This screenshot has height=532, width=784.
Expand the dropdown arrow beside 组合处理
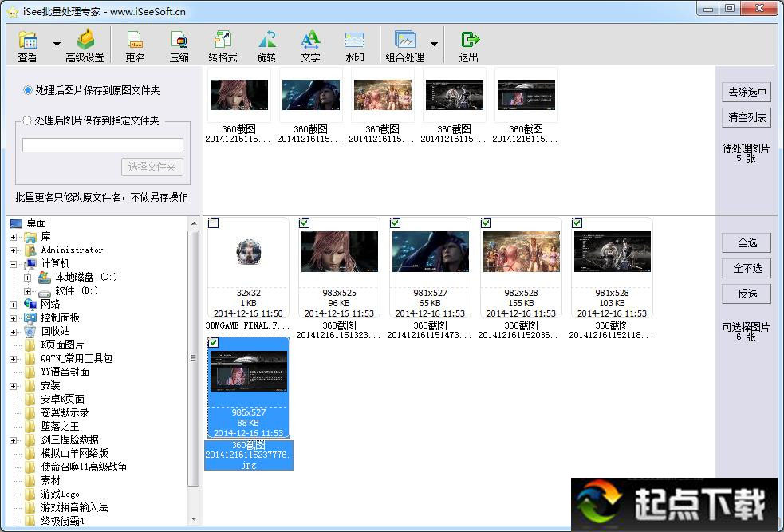(434, 44)
